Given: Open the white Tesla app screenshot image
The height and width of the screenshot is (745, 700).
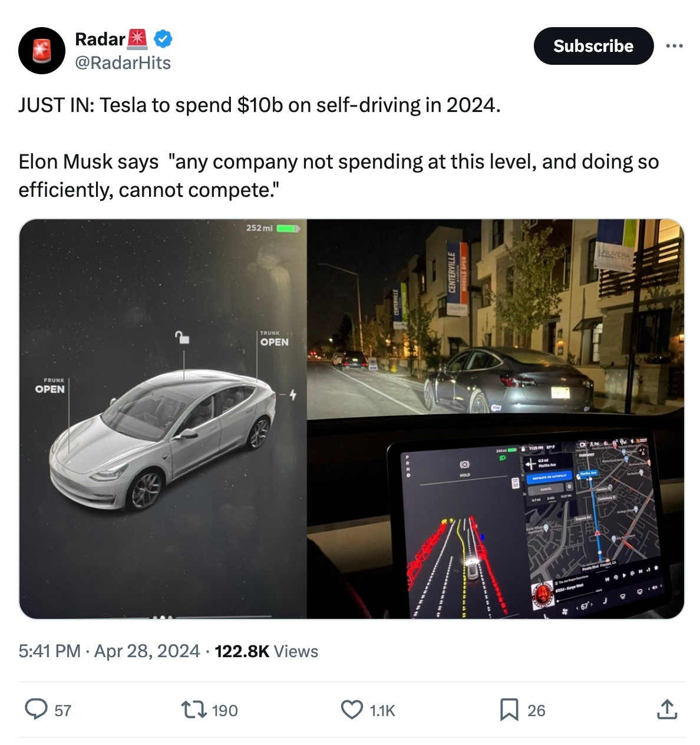Looking at the screenshot, I should [x=163, y=418].
